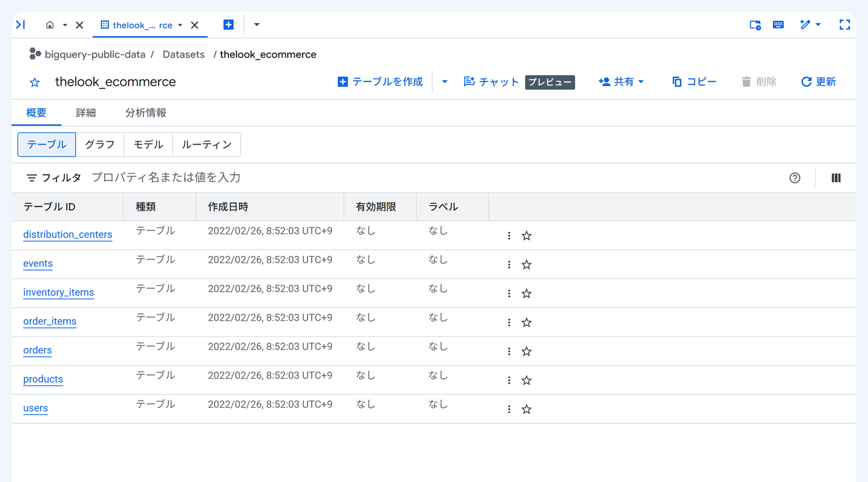
Task: Open more actions for events row
Action: click(x=509, y=265)
